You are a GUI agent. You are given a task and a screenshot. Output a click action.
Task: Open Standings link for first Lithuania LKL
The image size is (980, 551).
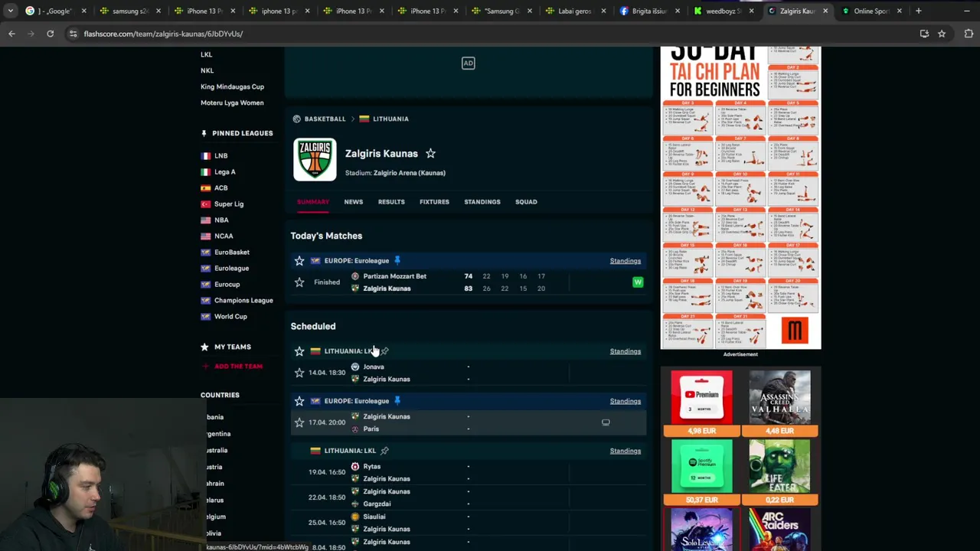[x=626, y=351]
